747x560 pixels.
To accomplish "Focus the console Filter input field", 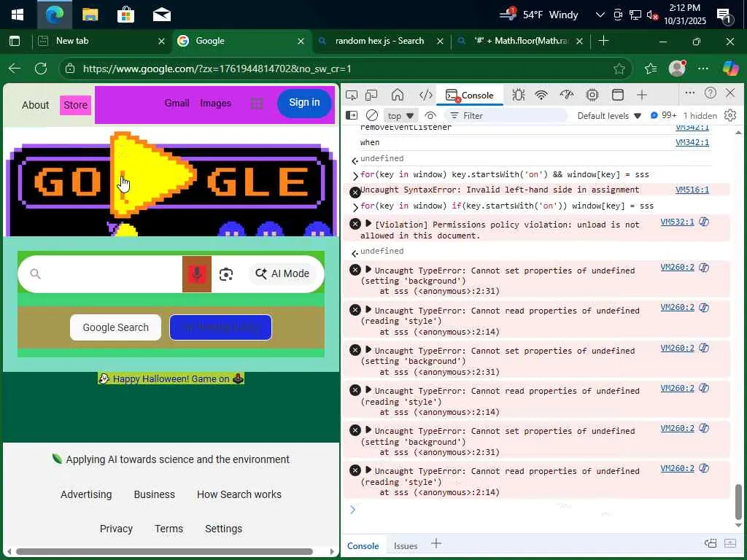I will click(x=506, y=116).
